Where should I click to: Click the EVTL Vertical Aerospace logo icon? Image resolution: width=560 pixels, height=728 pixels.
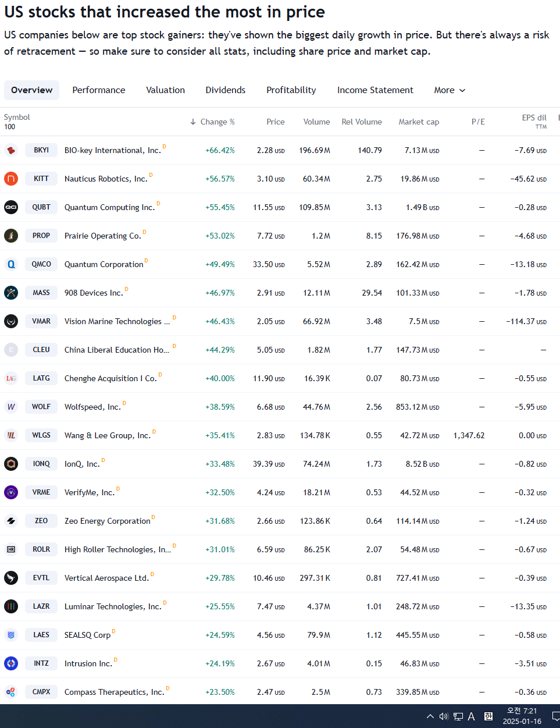11,578
